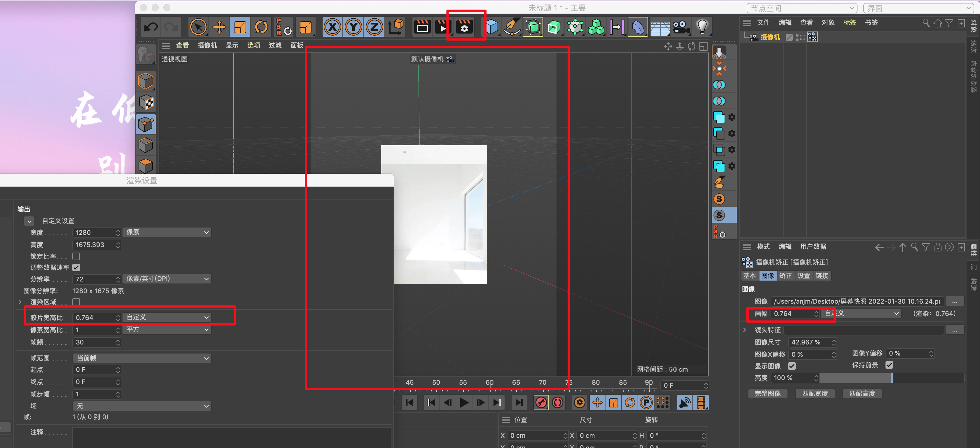
Task: Click the Camera Calibrator tag icon
Action: pos(813,37)
